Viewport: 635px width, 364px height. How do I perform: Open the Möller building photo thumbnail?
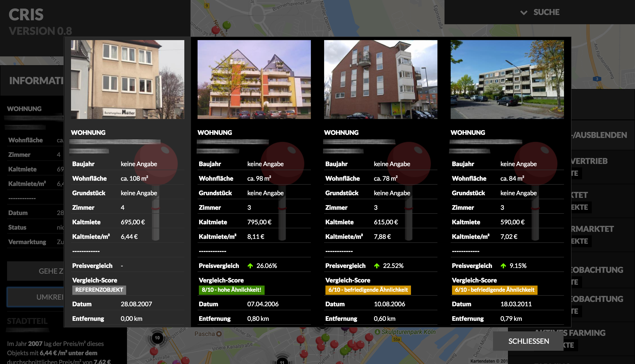point(127,79)
